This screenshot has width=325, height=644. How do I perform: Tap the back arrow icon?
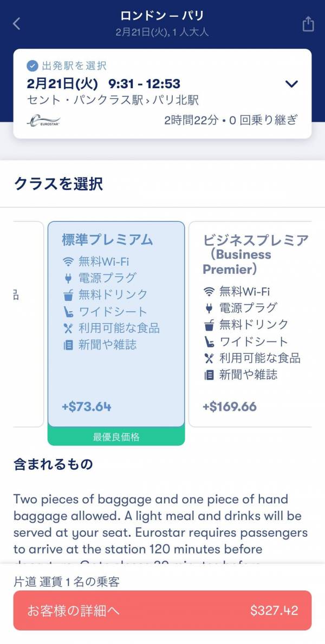click(17, 24)
